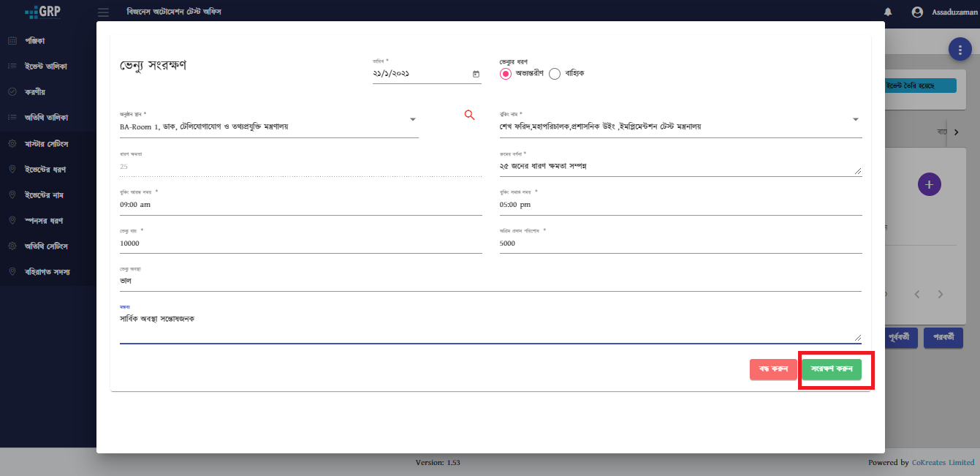Click the previous-page left chevron in background

tap(918, 294)
